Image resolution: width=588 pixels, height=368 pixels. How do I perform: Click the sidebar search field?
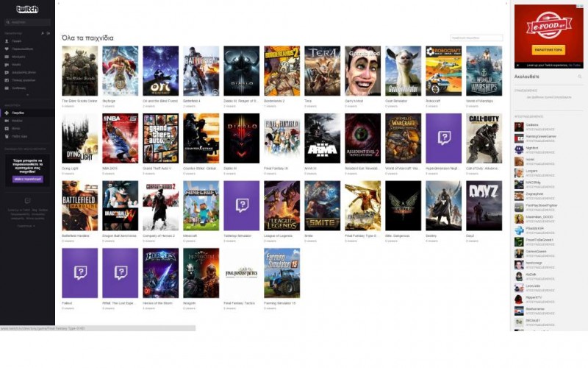point(27,23)
